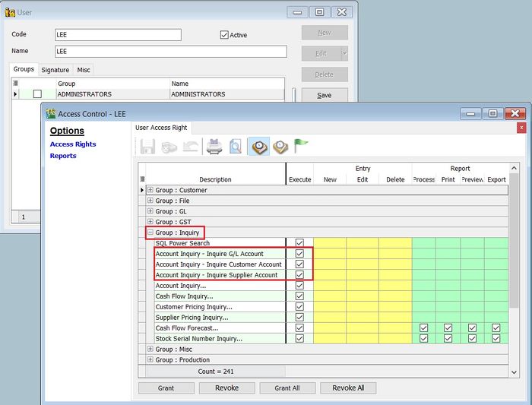Click the highlighted clock stamp toolbar icon
This screenshot has height=405, width=532.
[259, 147]
